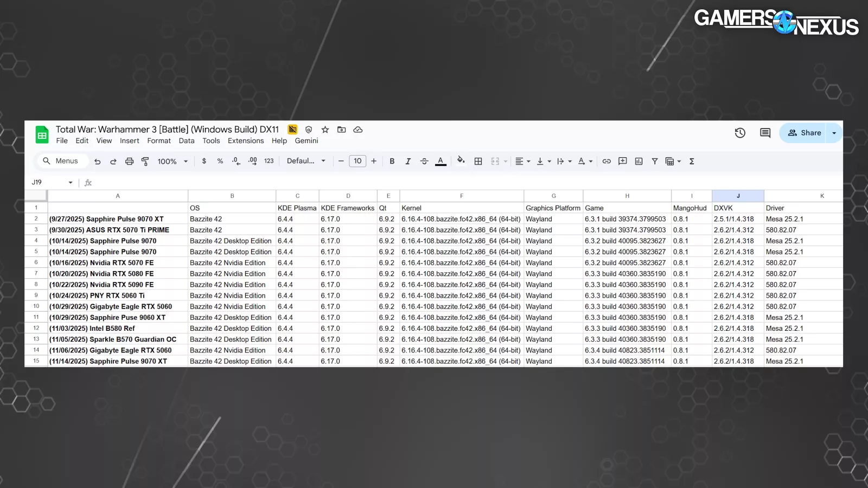The width and height of the screenshot is (868, 488).
Task: Open the text color picker
Action: (x=441, y=161)
